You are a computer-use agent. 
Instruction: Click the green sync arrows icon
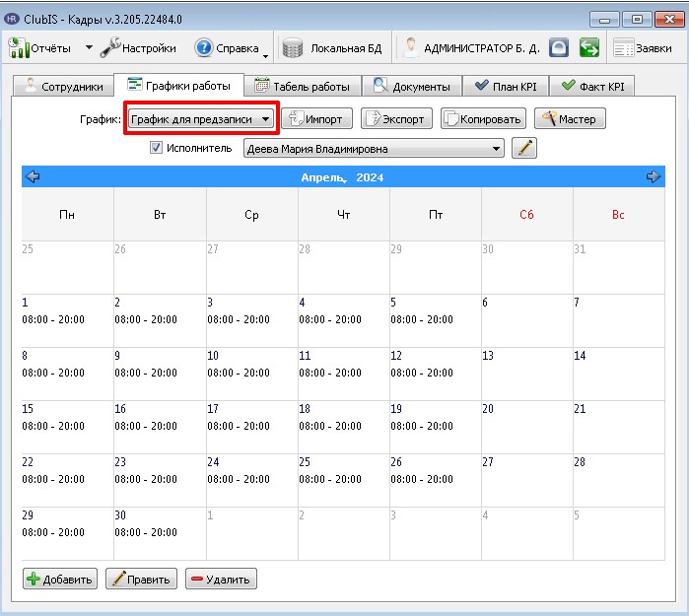589,48
